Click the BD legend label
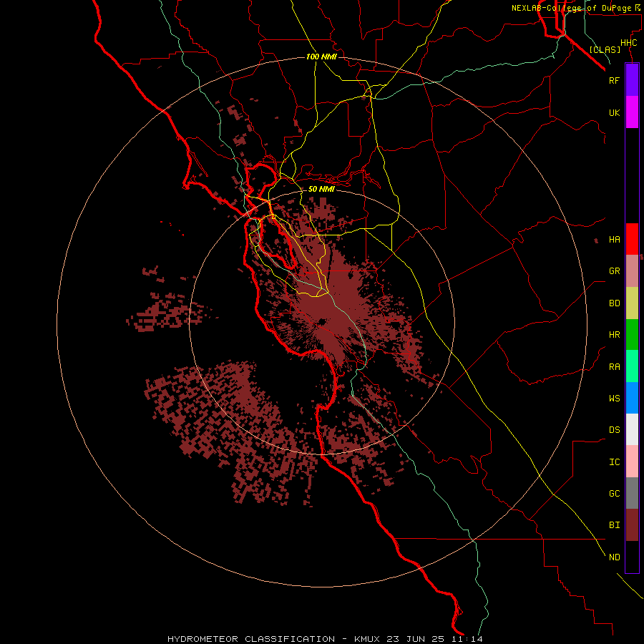 click(614, 303)
